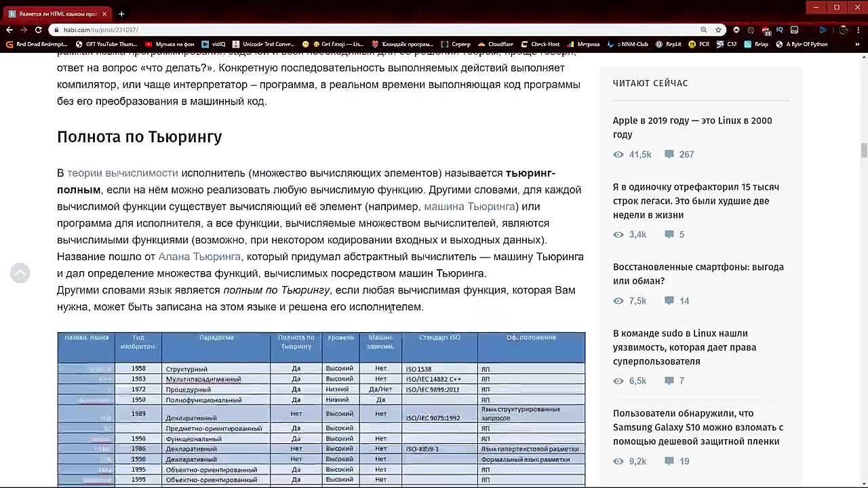Open a new browser tab

pyautogui.click(x=121, y=14)
